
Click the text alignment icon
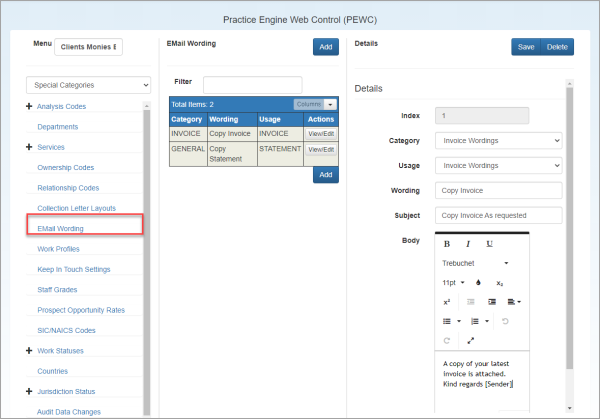[514, 302]
